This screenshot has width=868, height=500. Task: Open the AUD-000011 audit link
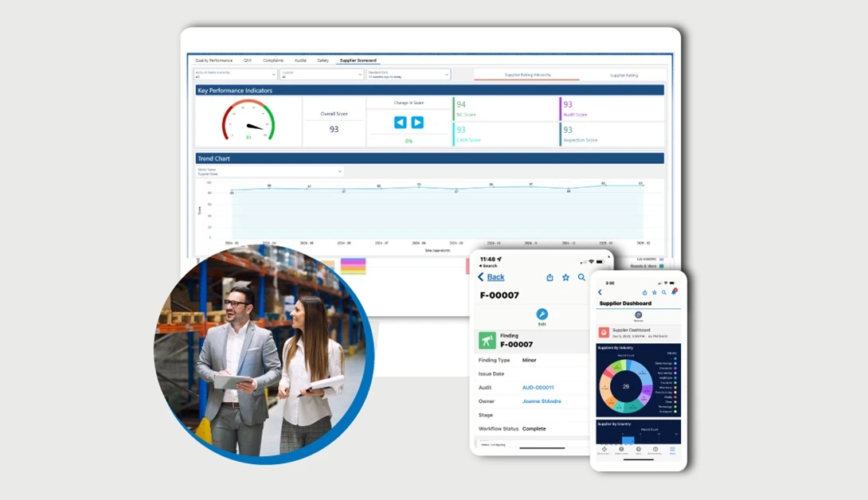[538, 388]
